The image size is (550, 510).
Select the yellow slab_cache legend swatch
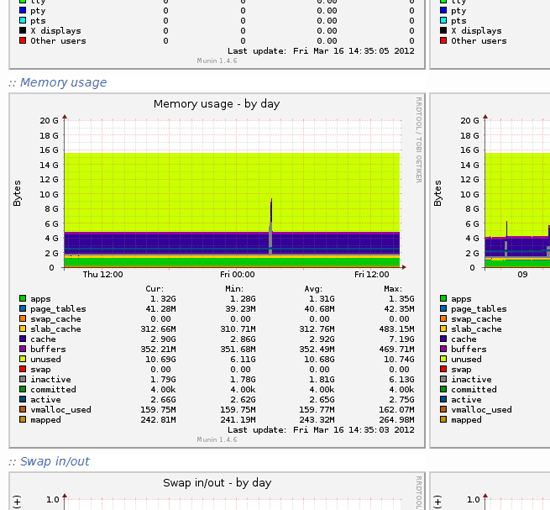[x=22, y=329]
